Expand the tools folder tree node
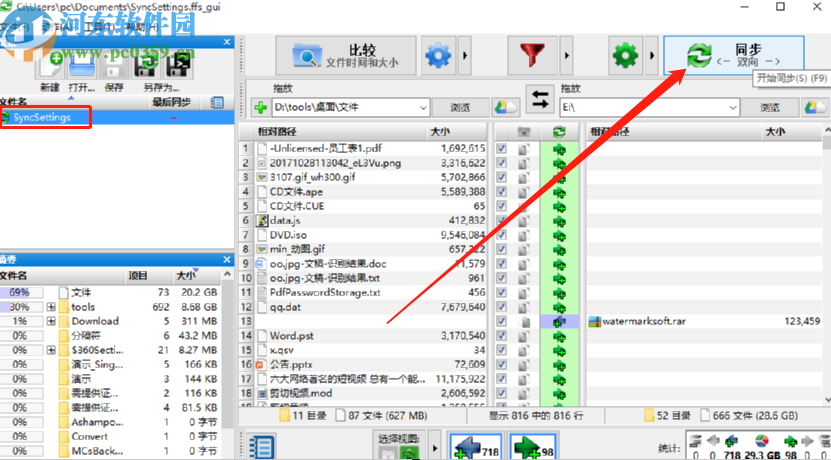 click(x=51, y=307)
